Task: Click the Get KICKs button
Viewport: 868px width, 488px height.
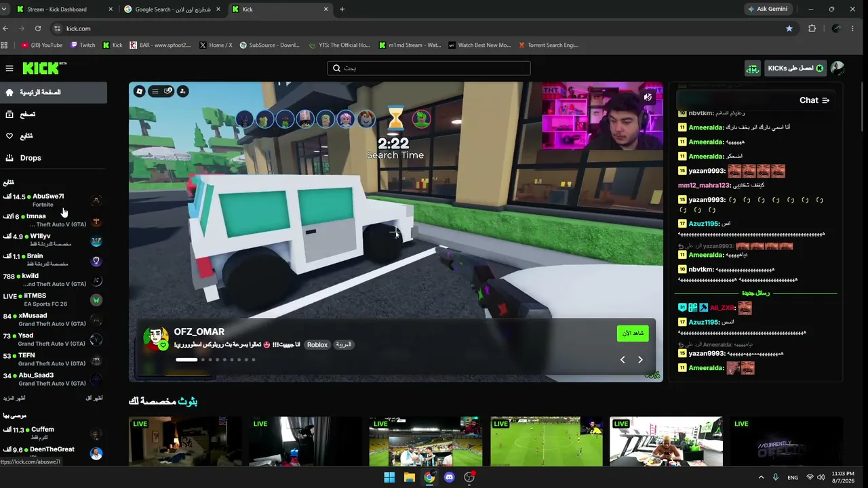Action: coord(794,68)
